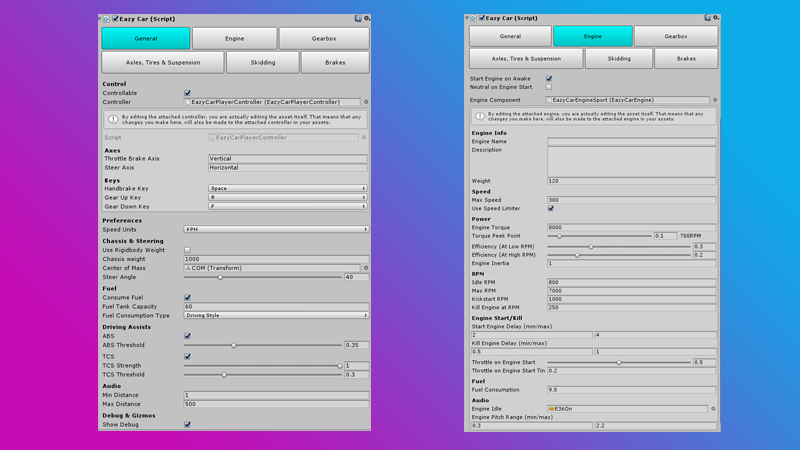800x450 pixels.
Task: Click the Engine Idle E36On audio clip field
Action: [628, 409]
